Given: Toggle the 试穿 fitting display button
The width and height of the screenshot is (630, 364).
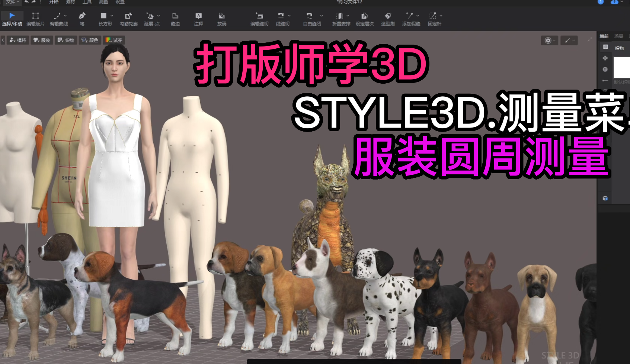Looking at the screenshot, I should point(114,40).
